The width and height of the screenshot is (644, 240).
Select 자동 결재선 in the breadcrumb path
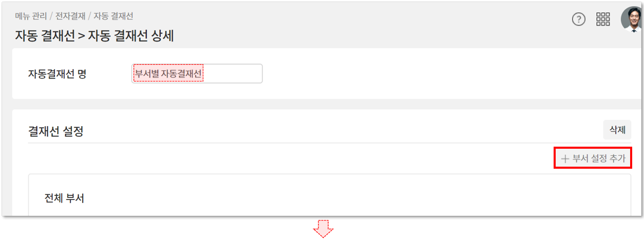click(x=113, y=16)
